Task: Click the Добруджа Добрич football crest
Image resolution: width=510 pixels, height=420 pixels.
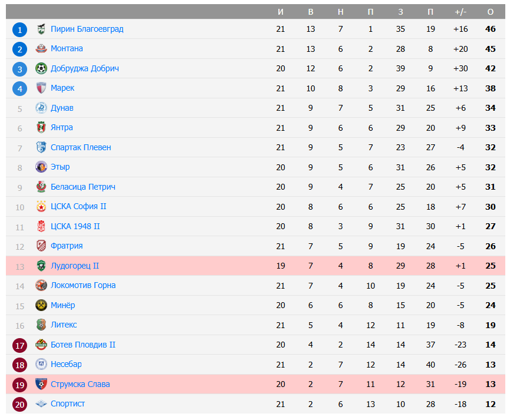Action: [41, 68]
